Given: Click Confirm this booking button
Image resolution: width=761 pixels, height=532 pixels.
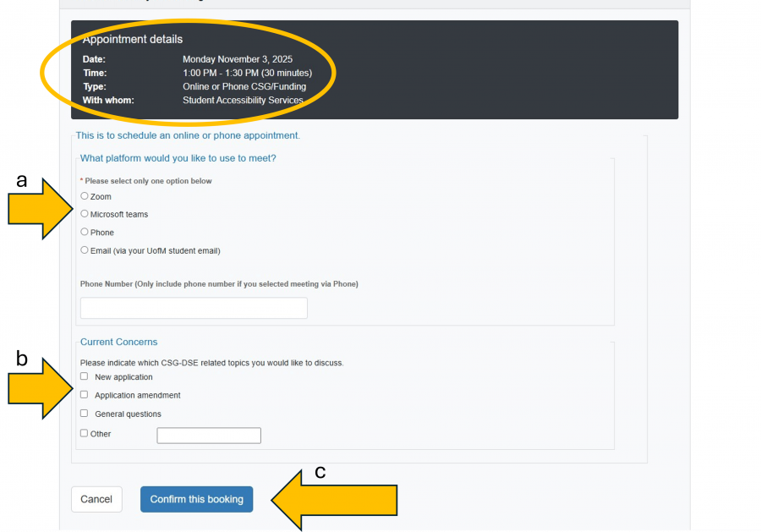Looking at the screenshot, I should pyautogui.click(x=196, y=499).
